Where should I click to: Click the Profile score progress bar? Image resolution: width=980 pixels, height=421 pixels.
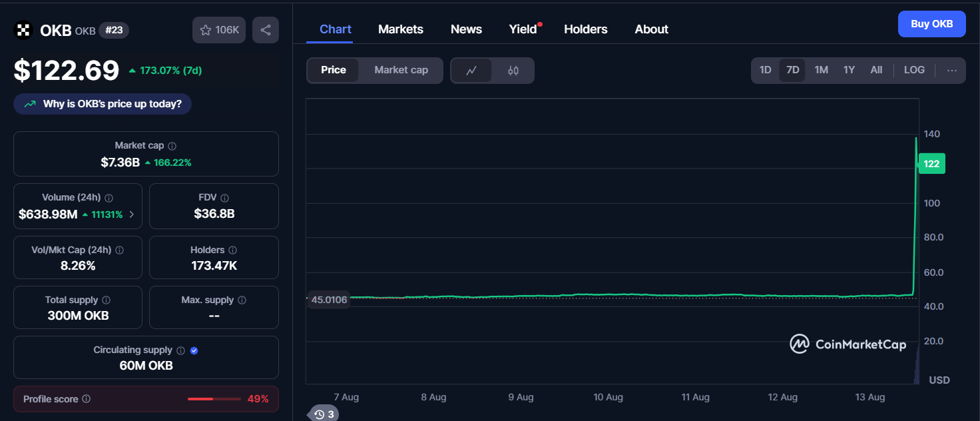pyautogui.click(x=214, y=399)
